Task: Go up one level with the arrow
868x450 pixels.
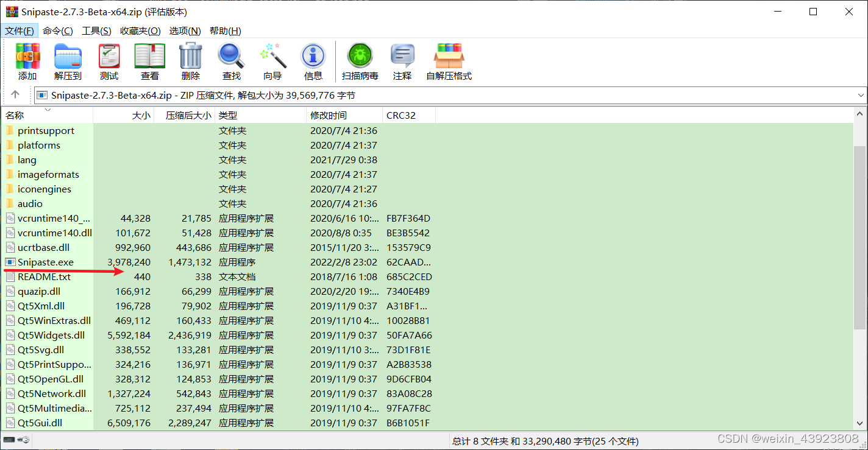Action: point(15,95)
